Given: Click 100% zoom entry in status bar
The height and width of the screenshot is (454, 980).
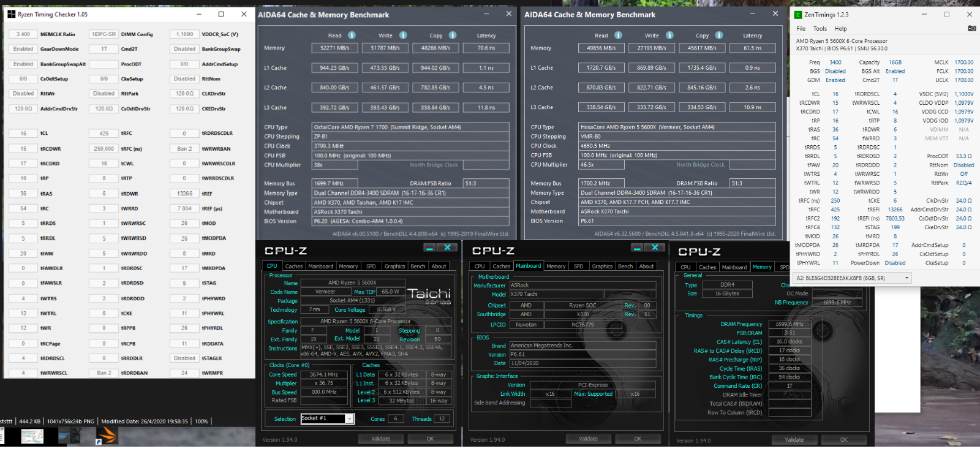Looking at the screenshot, I should [x=202, y=422].
